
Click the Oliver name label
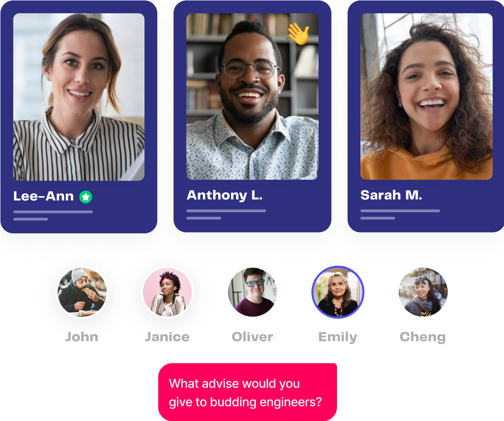(x=252, y=337)
